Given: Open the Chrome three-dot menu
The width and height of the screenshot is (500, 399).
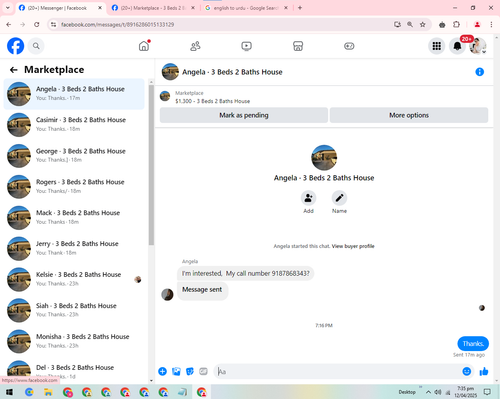Looking at the screenshot, I should point(491,24).
